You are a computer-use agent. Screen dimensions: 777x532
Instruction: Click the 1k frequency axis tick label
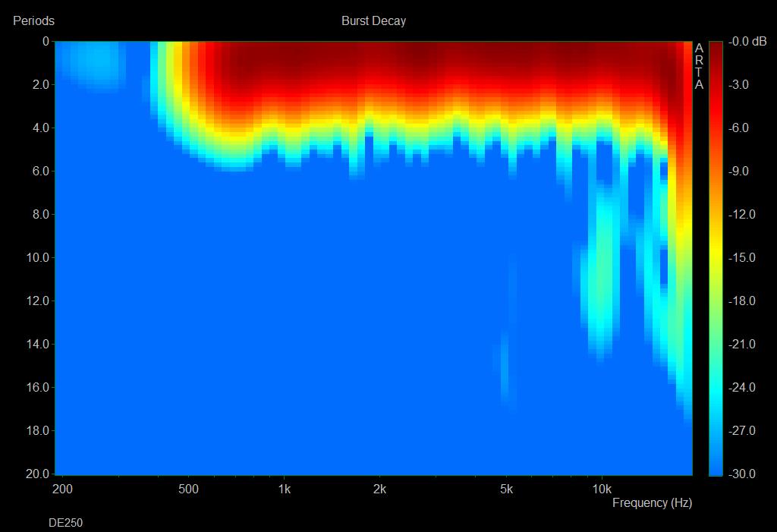[x=283, y=489]
